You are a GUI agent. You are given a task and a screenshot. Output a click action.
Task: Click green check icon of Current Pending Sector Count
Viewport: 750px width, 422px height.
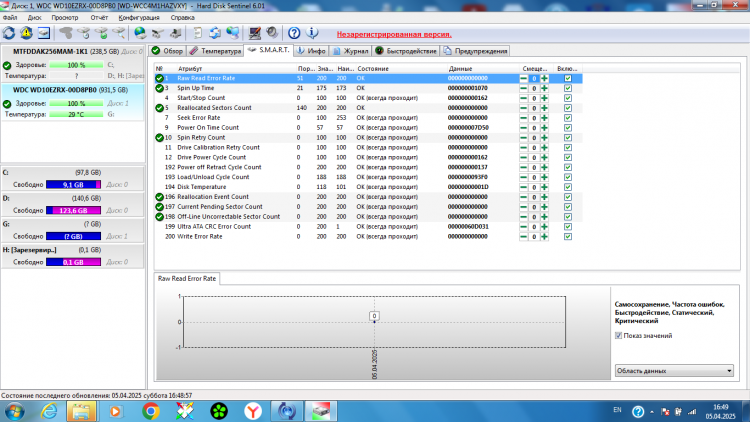pos(159,207)
